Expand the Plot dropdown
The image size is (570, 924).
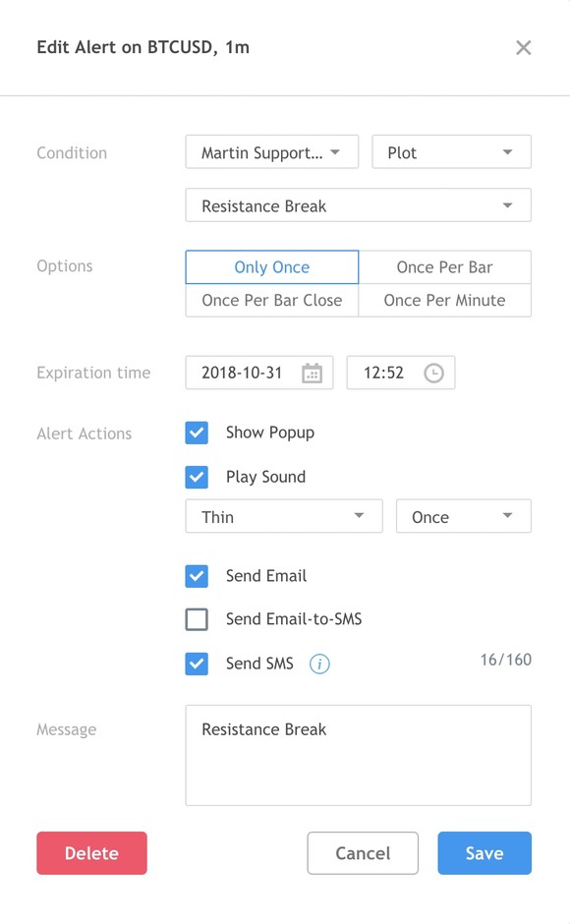click(451, 152)
